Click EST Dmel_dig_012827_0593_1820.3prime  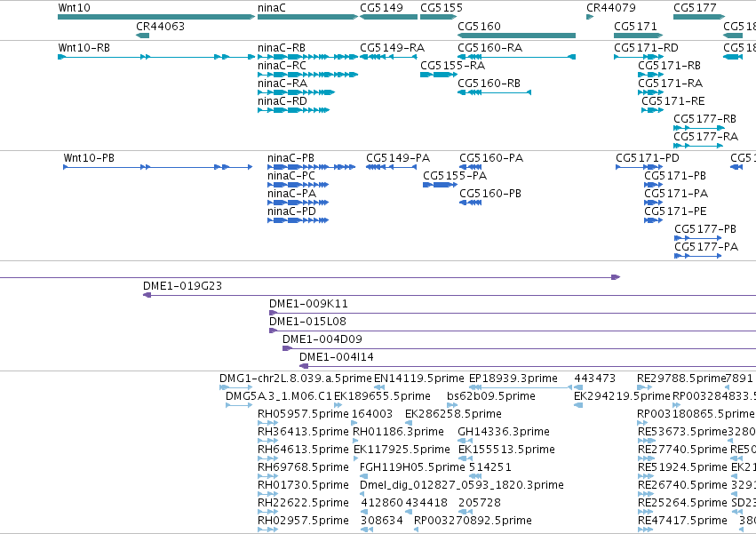click(364, 494)
